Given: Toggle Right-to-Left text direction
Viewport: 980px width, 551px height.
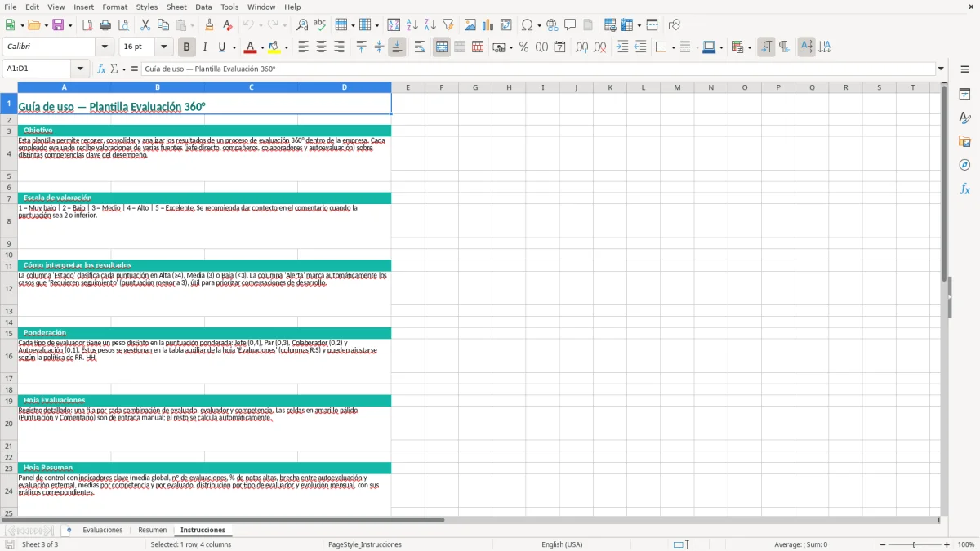Looking at the screenshot, I should pos(784,47).
